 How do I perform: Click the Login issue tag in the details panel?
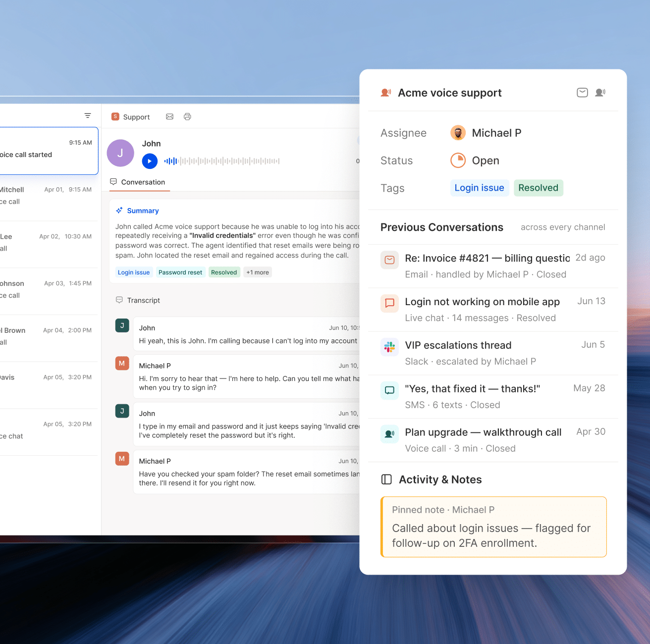480,188
